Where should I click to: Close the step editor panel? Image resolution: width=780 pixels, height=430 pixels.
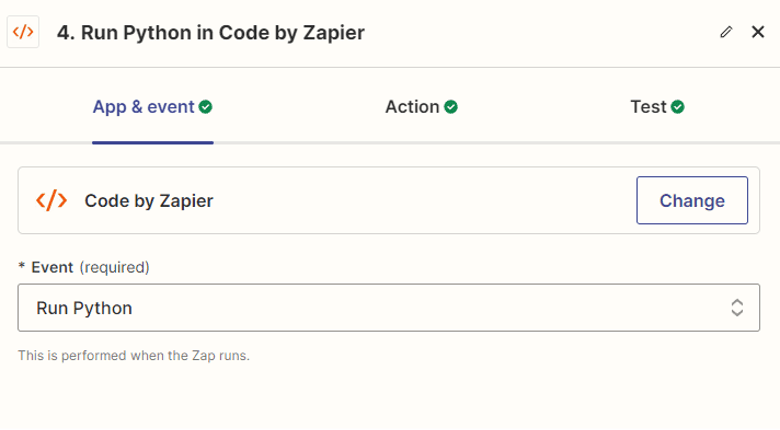[758, 32]
